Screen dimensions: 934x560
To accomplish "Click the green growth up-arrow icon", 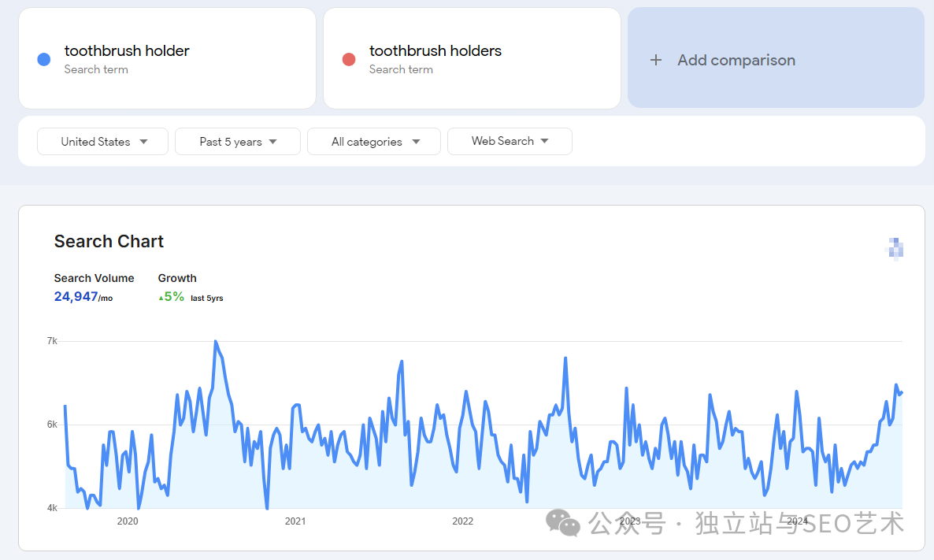I will (x=161, y=298).
